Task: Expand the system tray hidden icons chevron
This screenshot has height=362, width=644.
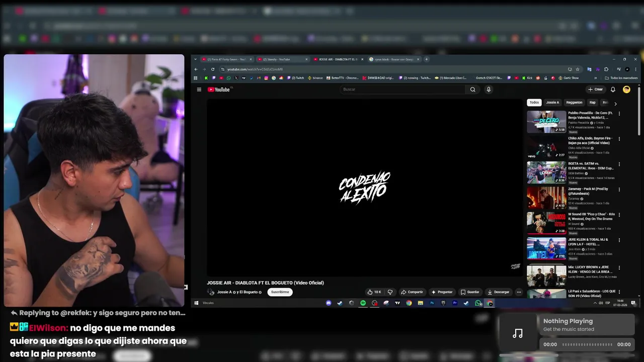Action: [595, 303]
